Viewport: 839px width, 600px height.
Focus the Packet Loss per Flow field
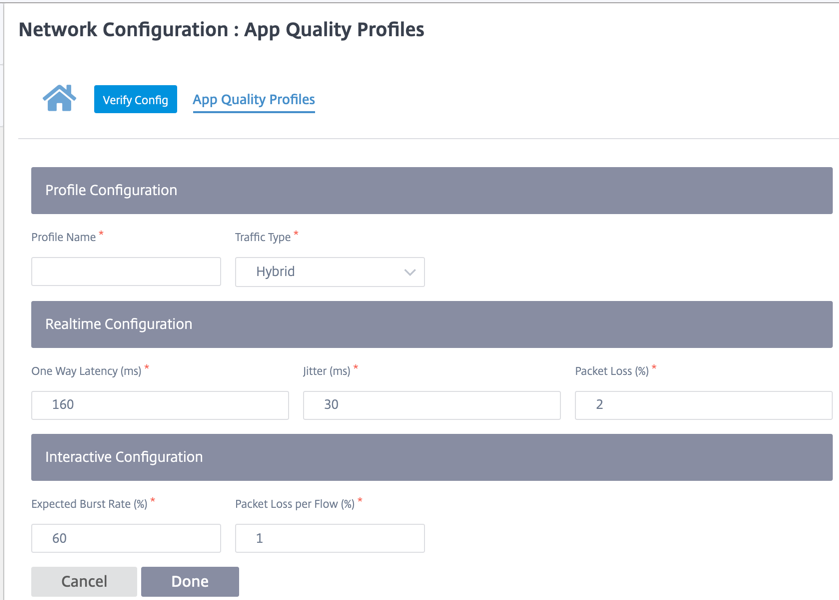330,538
